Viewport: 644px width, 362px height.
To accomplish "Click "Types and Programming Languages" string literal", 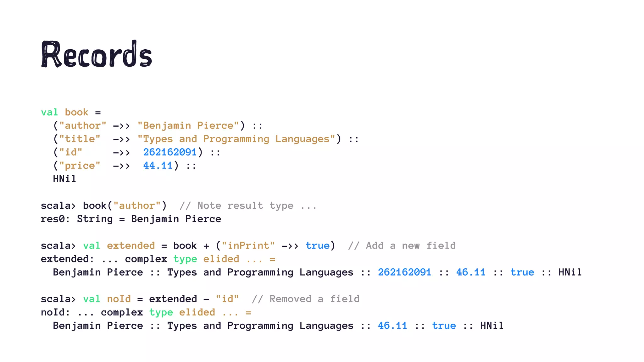I will point(236,139).
